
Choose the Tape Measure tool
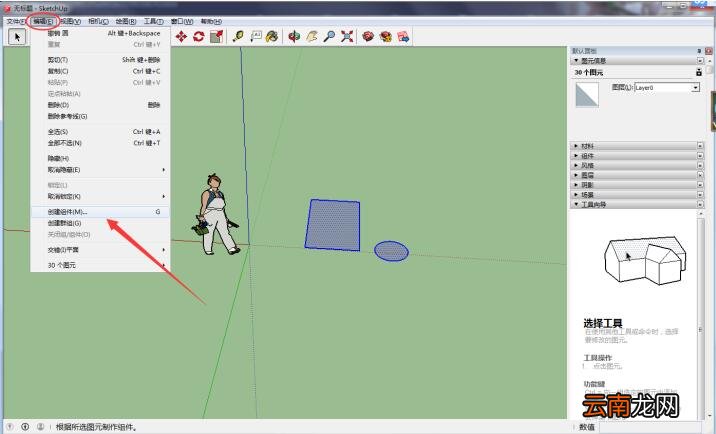[x=238, y=37]
